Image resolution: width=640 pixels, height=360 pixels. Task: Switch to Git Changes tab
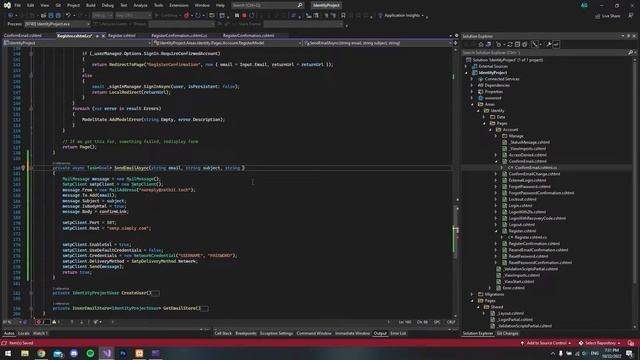507,333
